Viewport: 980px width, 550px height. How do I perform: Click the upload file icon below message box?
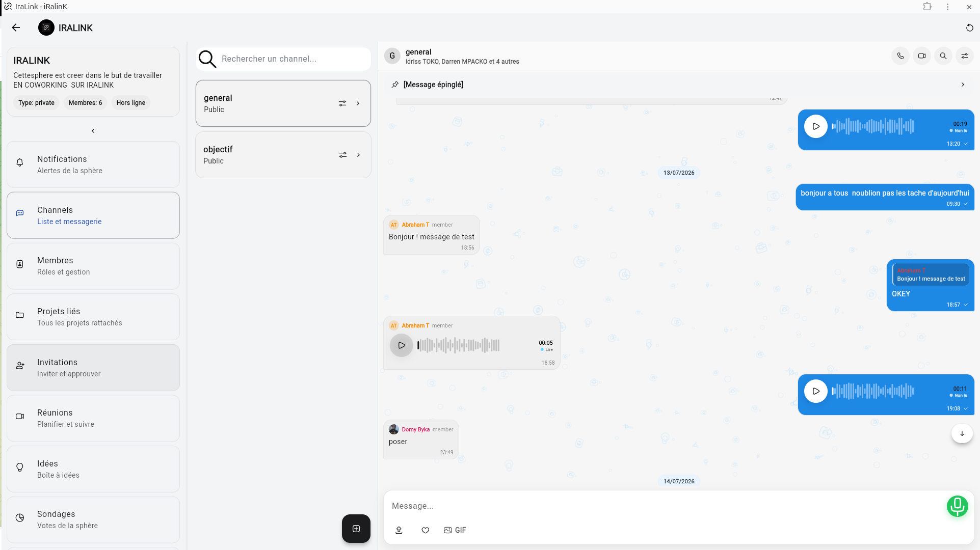pos(399,530)
